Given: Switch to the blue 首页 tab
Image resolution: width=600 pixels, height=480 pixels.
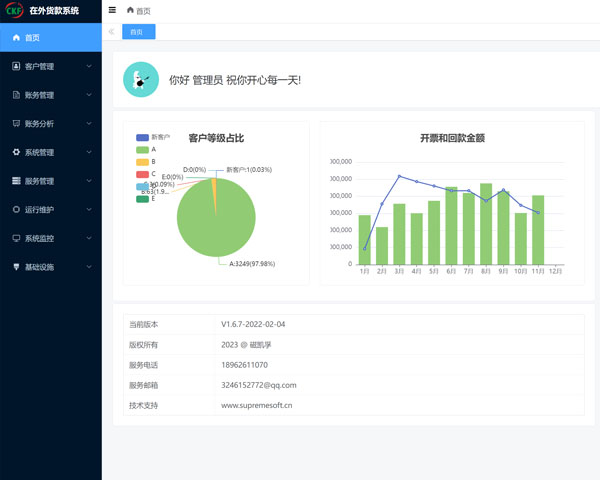Looking at the screenshot, I should (x=137, y=32).
